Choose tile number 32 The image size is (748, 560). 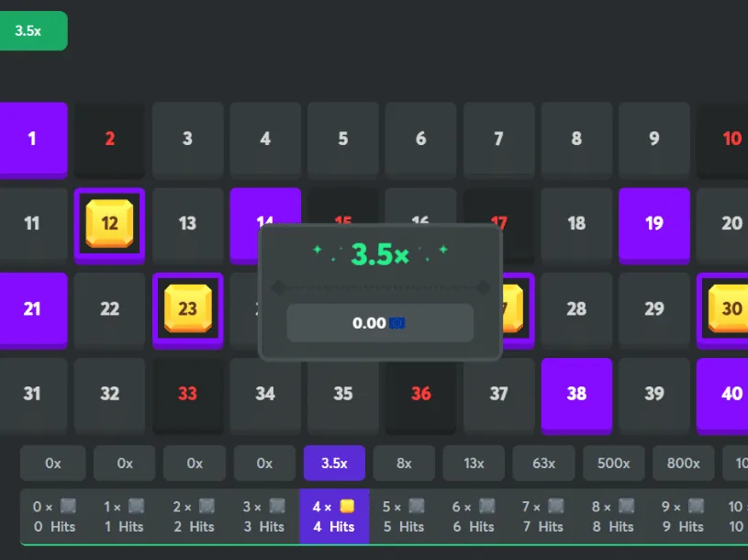tap(109, 396)
